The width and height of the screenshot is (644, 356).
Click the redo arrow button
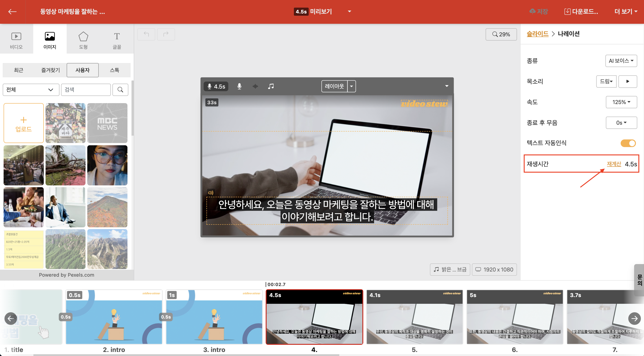[166, 34]
